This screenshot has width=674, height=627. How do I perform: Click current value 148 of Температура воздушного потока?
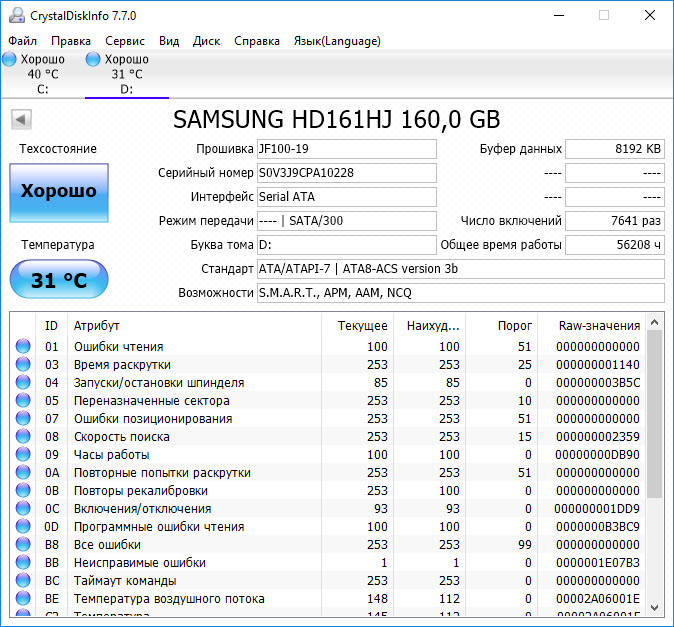point(377,599)
